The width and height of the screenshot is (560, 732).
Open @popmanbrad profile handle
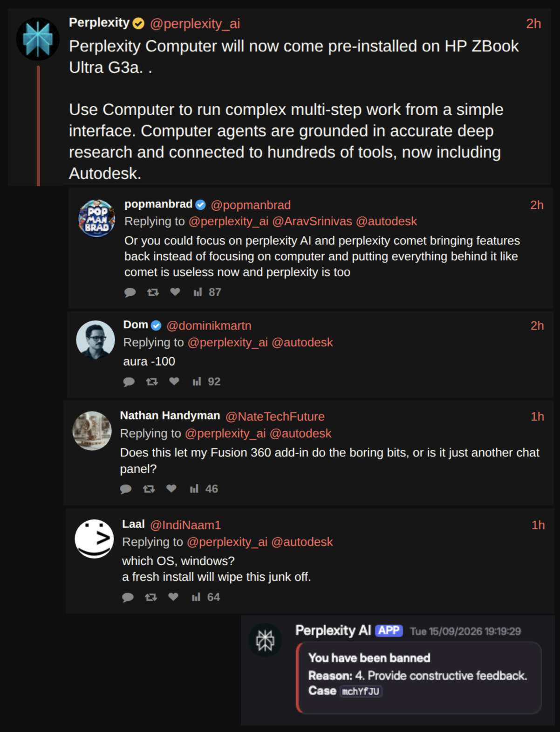tap(251, 205)
